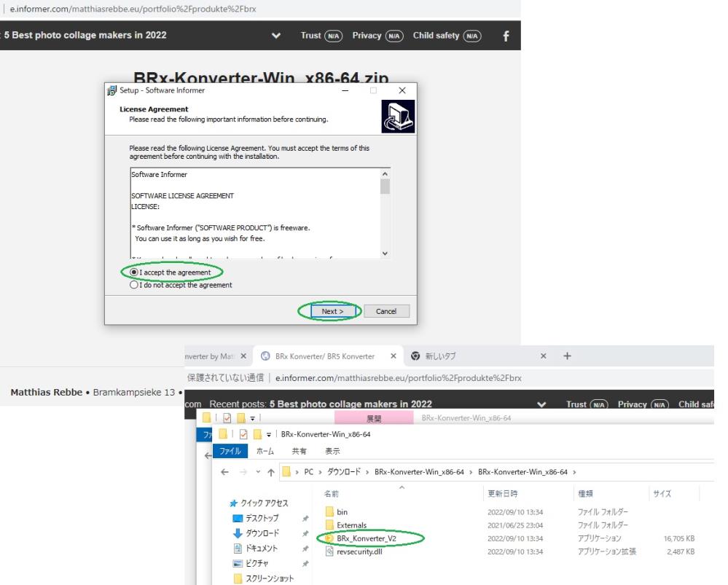Click the new folder icon in Explorer title bar
This screenshot has height=585, width=728.
point(257,434)
